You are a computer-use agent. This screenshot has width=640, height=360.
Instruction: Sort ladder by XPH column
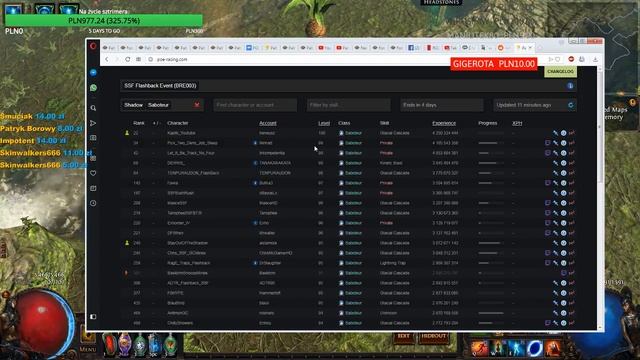click(x=517, y=123)
